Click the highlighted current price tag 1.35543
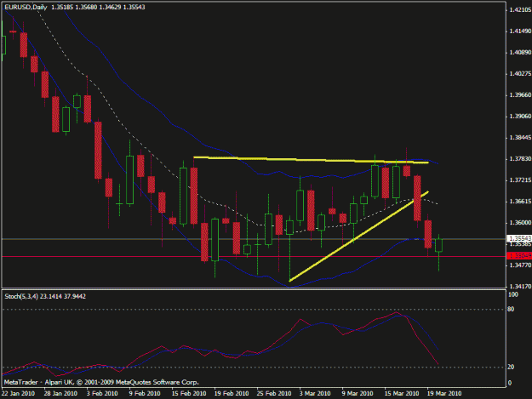532x399 pixels. (x=519, y=239)
